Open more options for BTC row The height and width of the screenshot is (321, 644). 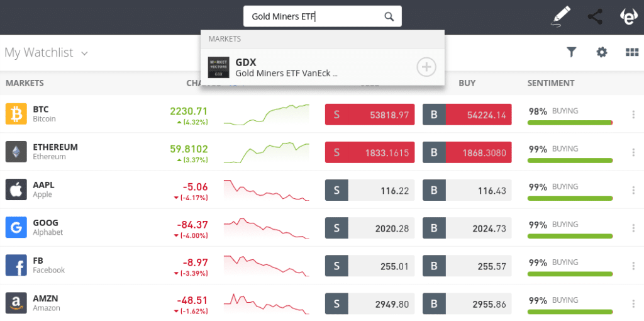tap(633, 115)
